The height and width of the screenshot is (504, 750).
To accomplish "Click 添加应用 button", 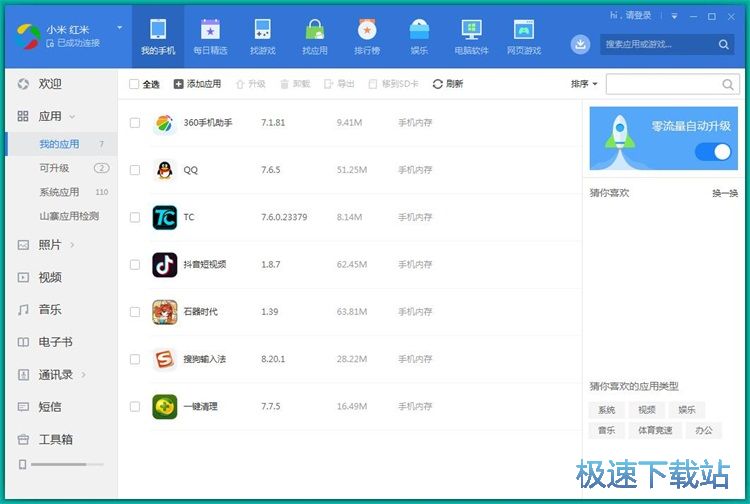I will 197,84.
